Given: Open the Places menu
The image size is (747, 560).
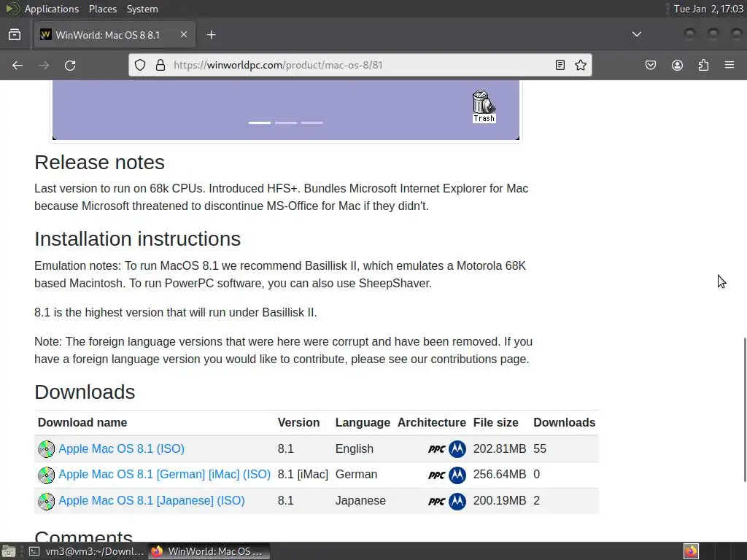Looking at the screenshot, I should click(x=102, y=9).
